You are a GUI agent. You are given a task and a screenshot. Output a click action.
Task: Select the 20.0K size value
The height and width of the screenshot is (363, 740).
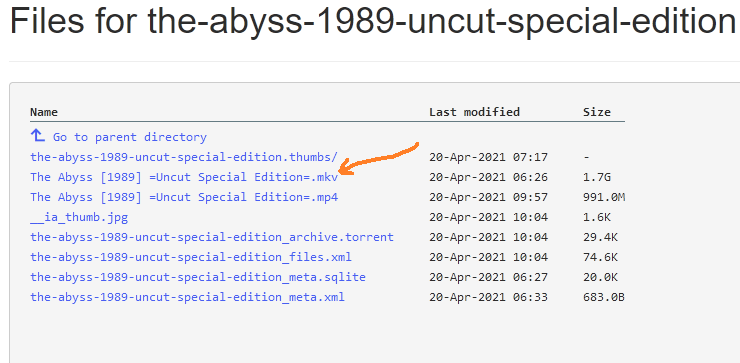coord(600,278)
